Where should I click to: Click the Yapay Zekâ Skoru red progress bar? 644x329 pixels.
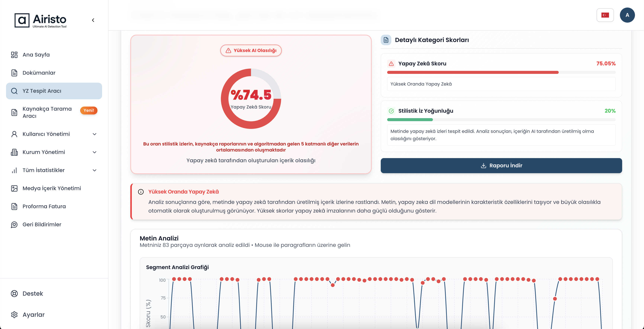tap(472, 73)
